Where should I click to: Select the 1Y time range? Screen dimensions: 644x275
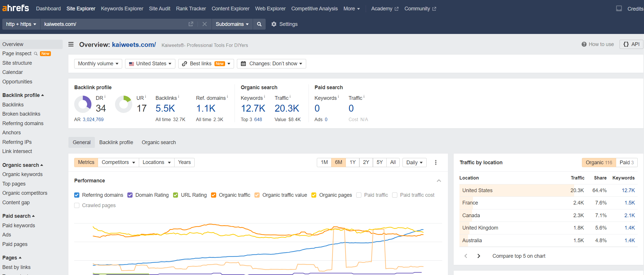[x=352, y=163]
